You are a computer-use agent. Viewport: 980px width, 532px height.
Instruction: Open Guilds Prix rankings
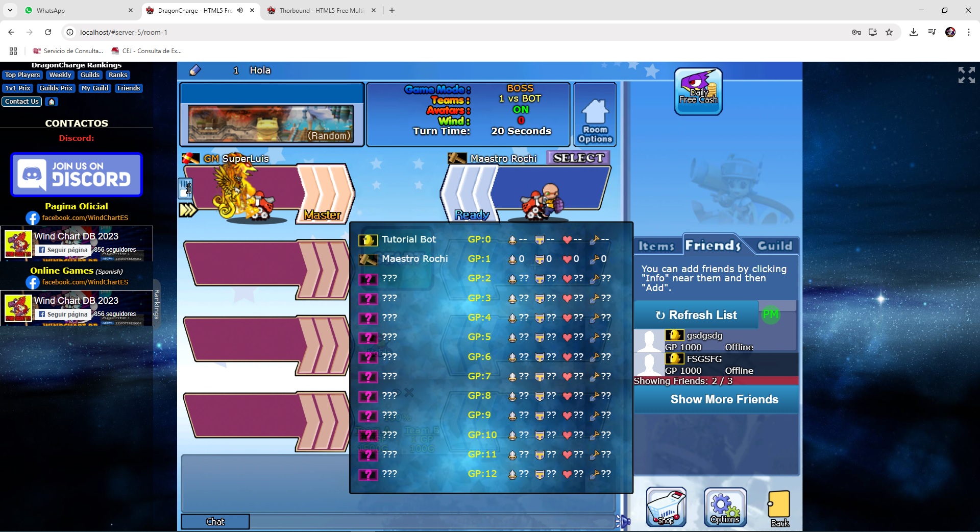click(56, 88)
